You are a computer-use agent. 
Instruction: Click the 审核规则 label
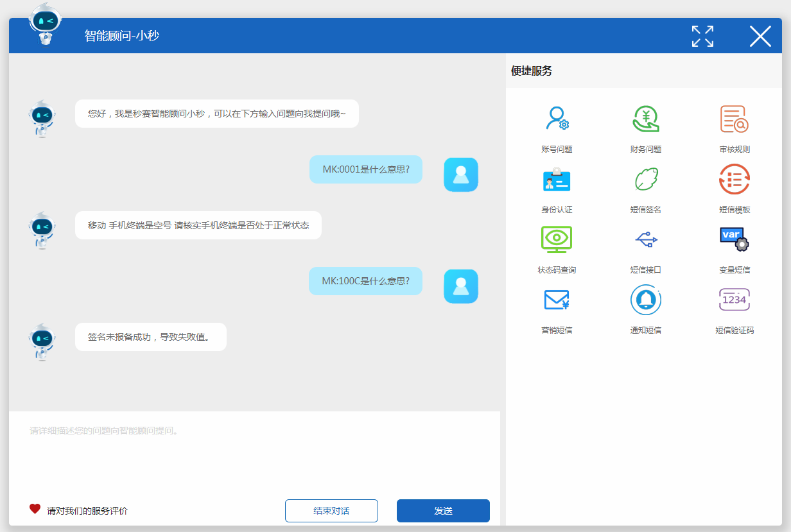pyautogui.click(x=734, y=149)
